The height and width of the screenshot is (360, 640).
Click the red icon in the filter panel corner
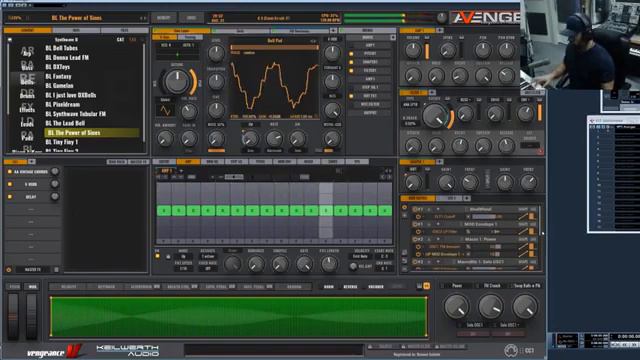tap(540, 152)
